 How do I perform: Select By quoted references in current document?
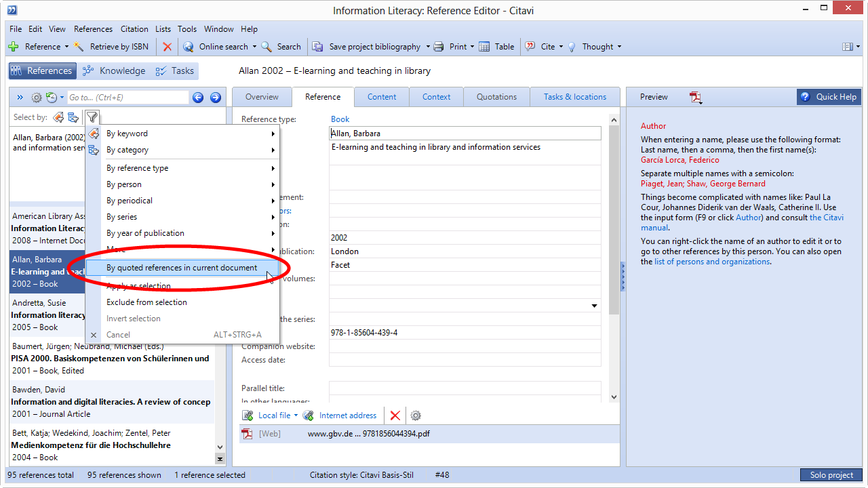point(182,268)
